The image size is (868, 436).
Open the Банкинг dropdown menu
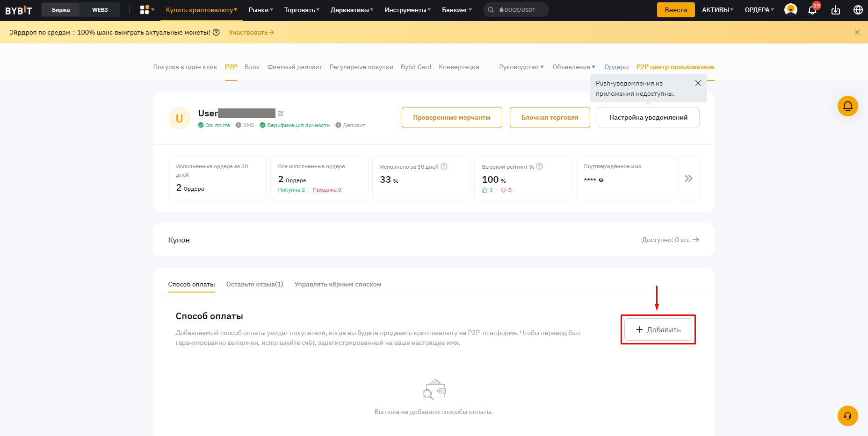point(457,10)
